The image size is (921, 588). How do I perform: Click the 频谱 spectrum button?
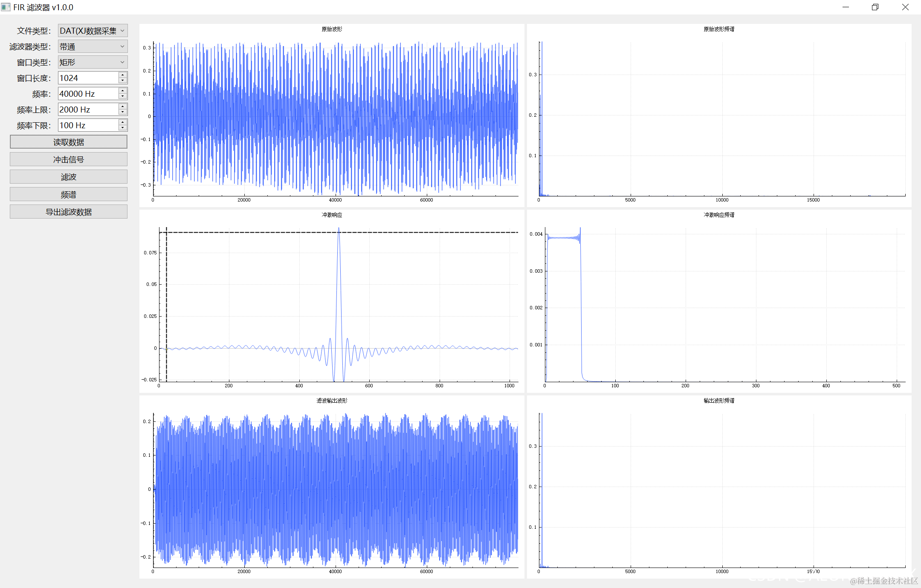click(x=69, y=195)
